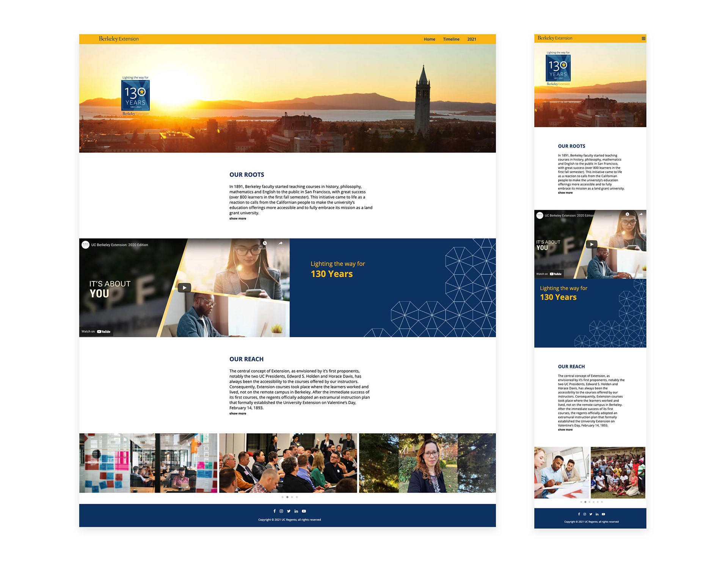Viewport: 728px width, 563px height.
Task: Open 2021 in desktop navigation
Action: click(472, 39)
